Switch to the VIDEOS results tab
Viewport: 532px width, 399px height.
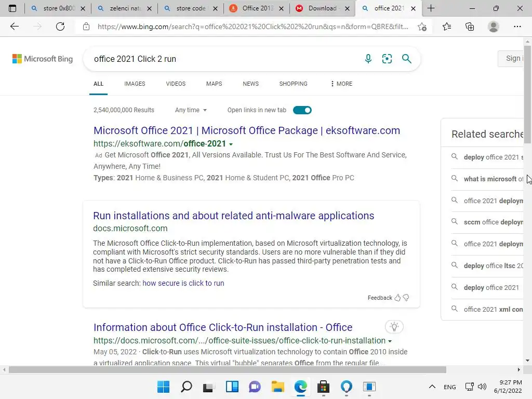[x=176, y=84]
